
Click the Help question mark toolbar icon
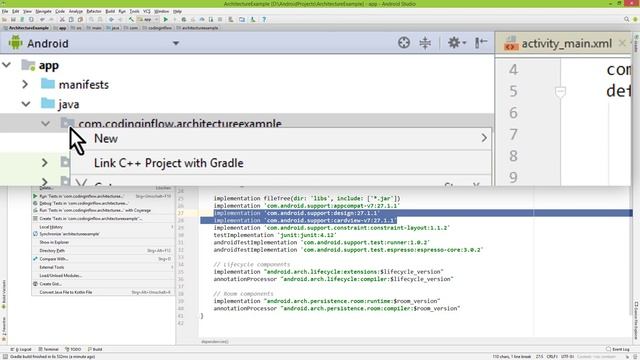tap(264, 19)
